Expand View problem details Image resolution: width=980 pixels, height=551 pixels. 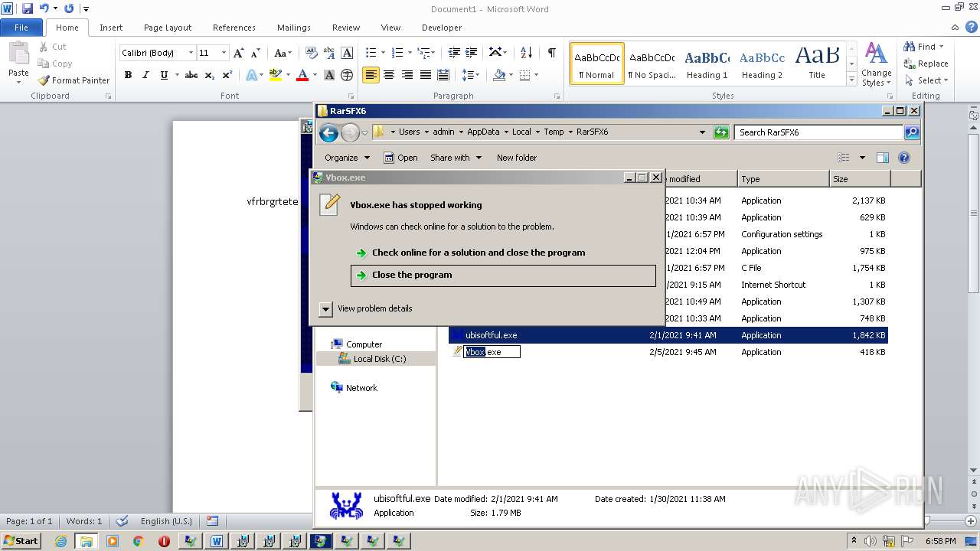pos(325,308)
